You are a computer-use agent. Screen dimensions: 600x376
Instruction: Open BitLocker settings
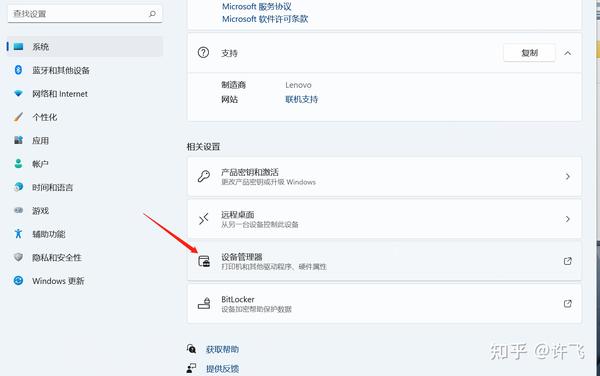pos(384,304)
